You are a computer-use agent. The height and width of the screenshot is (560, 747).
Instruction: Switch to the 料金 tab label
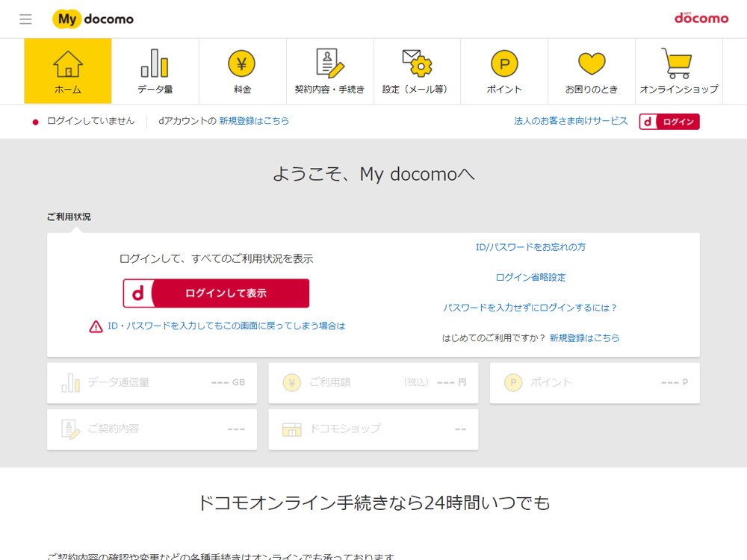(242, 89)
